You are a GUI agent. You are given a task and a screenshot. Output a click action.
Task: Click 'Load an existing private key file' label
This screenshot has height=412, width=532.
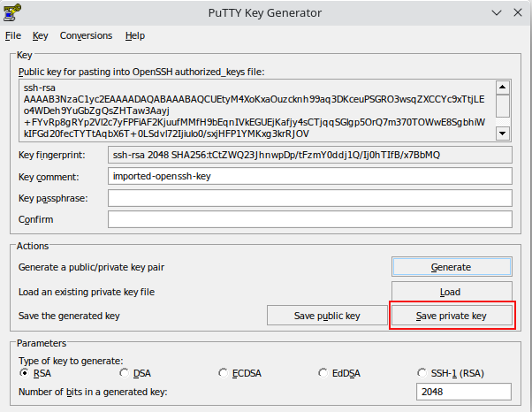point(87,292)
